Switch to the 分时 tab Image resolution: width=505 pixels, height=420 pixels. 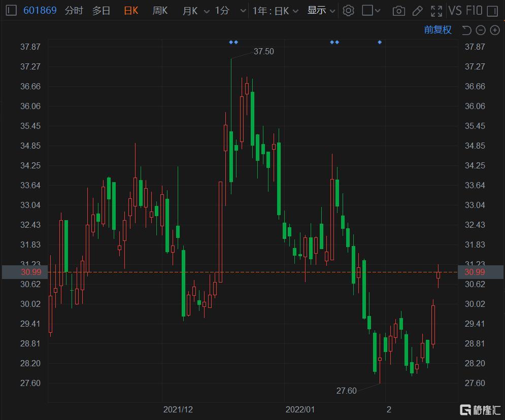point(74,11)
